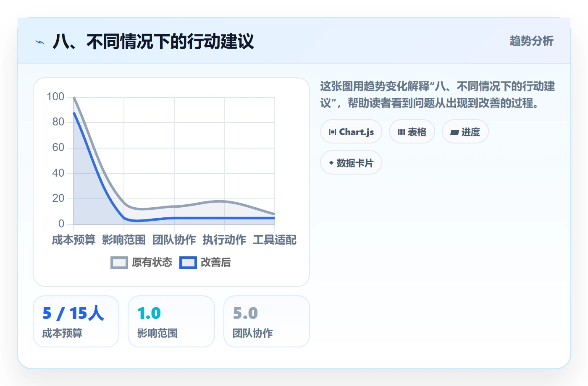Open the 5 / 15人 成本预算 card
Viewport: 588px width, 386px height.
tap(76, 321)
